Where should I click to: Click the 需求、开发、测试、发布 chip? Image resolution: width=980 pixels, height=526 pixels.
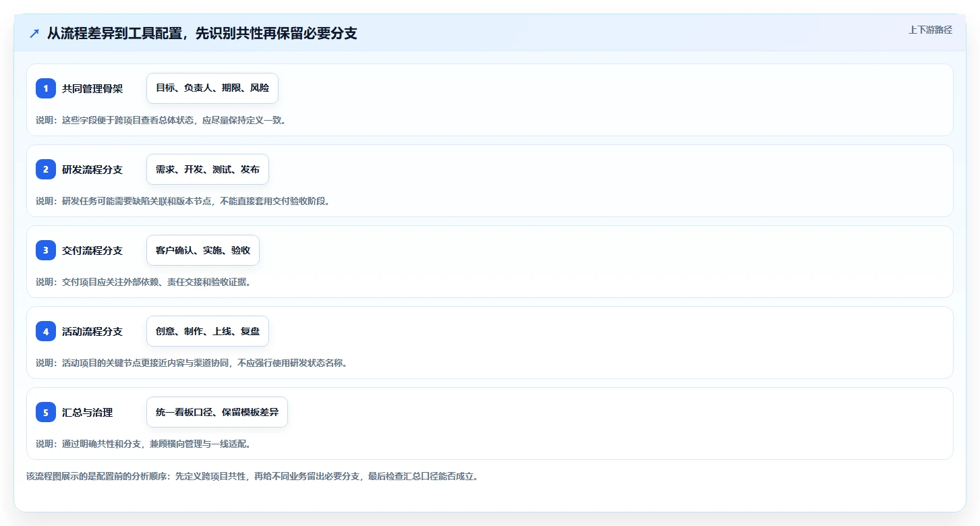click(x=208, y=169)
